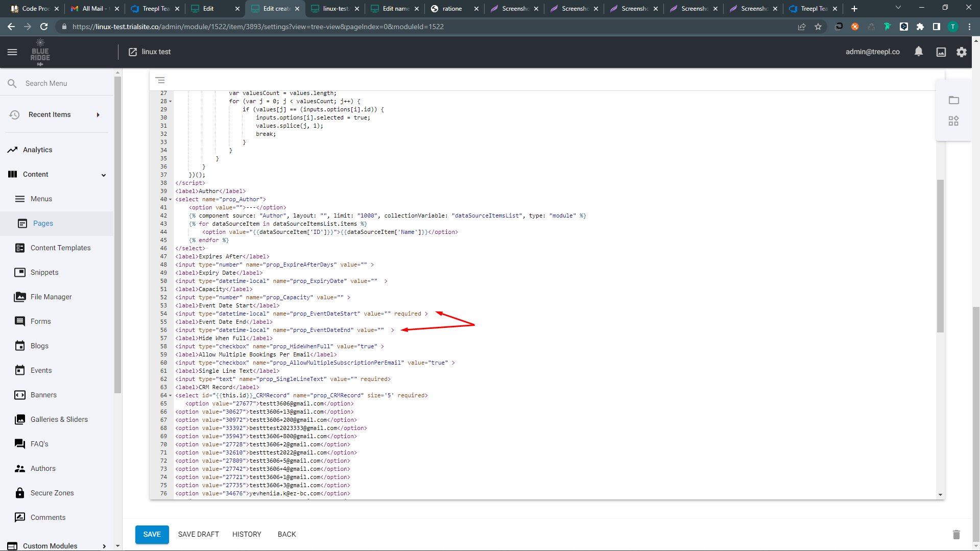Open the image gallery icon in header
The image size is (980, 551).
(x=941, y=52)
